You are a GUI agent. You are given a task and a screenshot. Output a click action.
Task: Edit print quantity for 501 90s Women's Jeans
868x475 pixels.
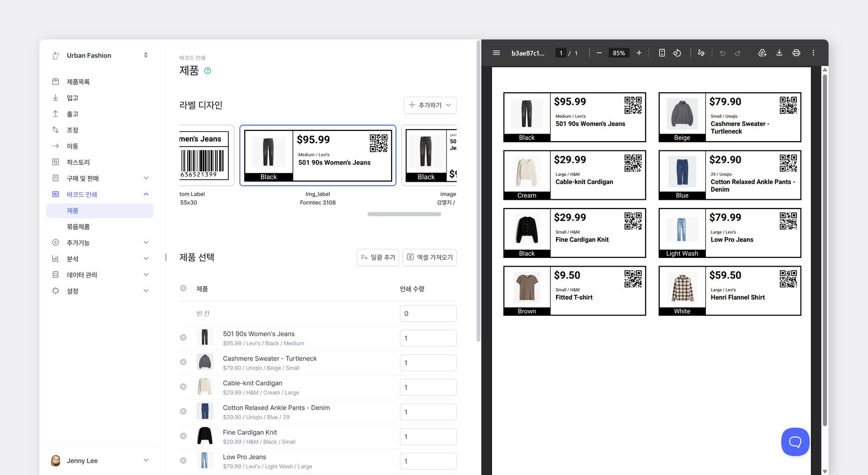[428, 338]
